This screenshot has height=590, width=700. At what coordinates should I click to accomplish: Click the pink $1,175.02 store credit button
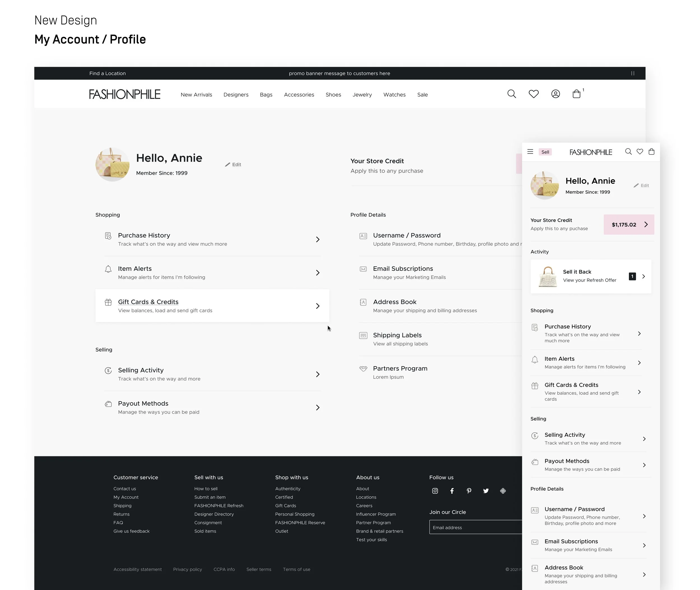[629, 224]
